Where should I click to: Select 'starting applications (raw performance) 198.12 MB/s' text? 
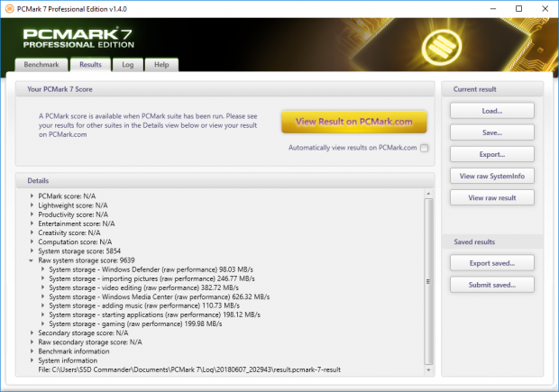coord(181,315)
